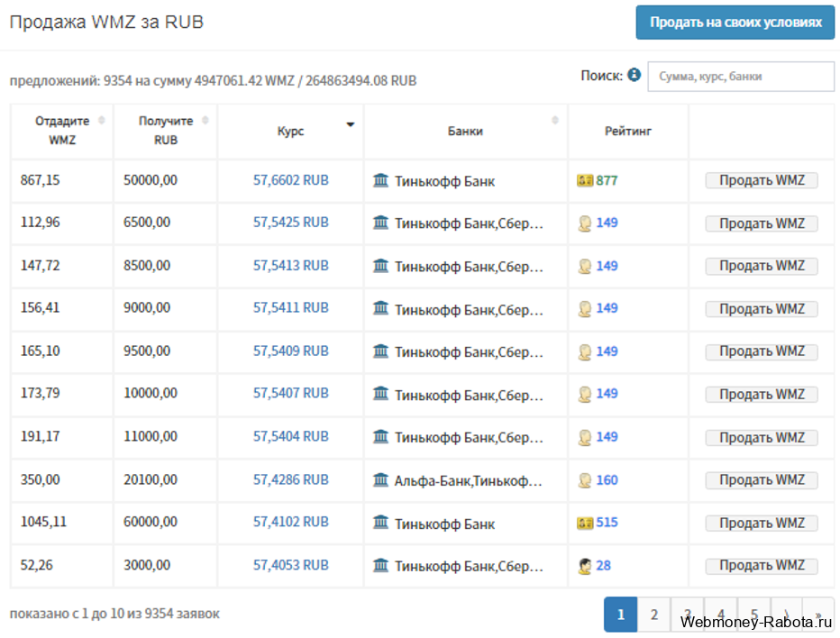
Task: Open rating link 515
Action: click(607, 523)
